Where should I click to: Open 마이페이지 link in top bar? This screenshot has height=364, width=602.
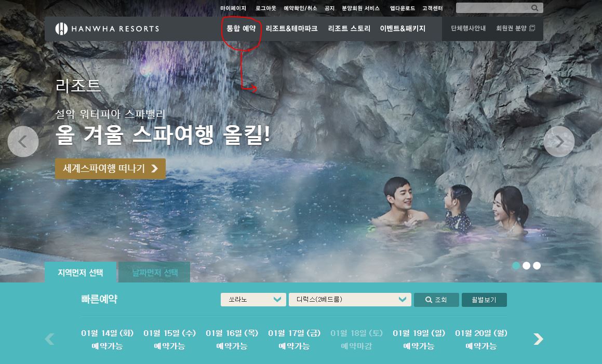pyautogui.click(x=233, y=8)
